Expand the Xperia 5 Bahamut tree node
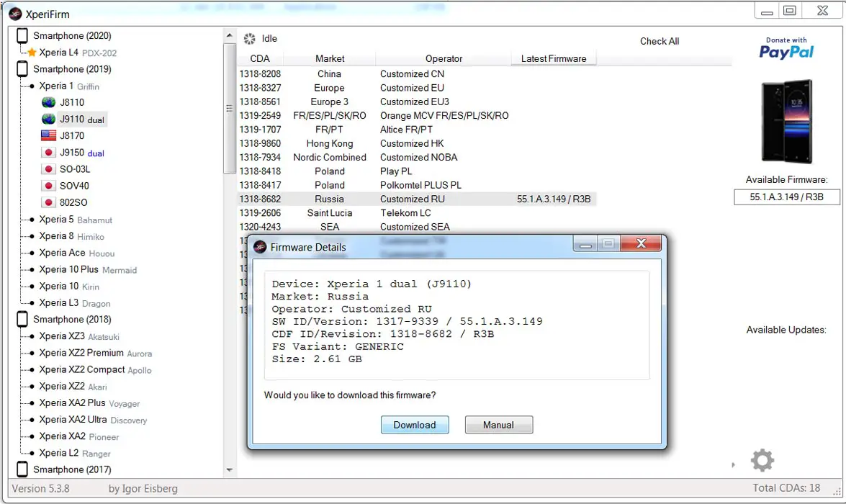The height and width of the screenshot is (504, 846). 32,220
